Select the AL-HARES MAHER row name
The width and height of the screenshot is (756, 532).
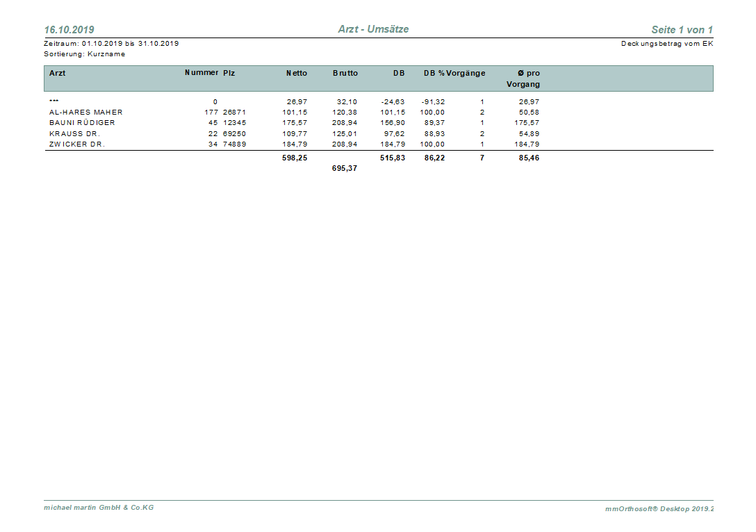[85, 112]
